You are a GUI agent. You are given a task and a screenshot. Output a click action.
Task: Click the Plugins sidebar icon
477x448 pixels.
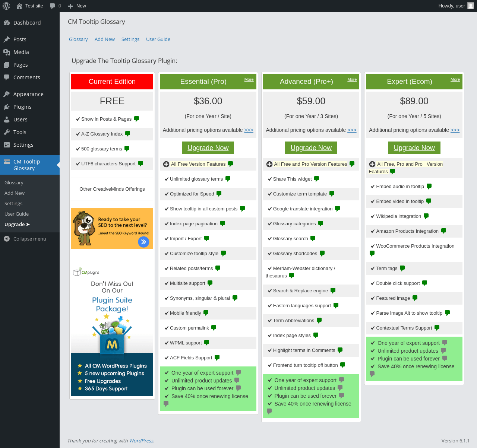[x=7, y=107]
